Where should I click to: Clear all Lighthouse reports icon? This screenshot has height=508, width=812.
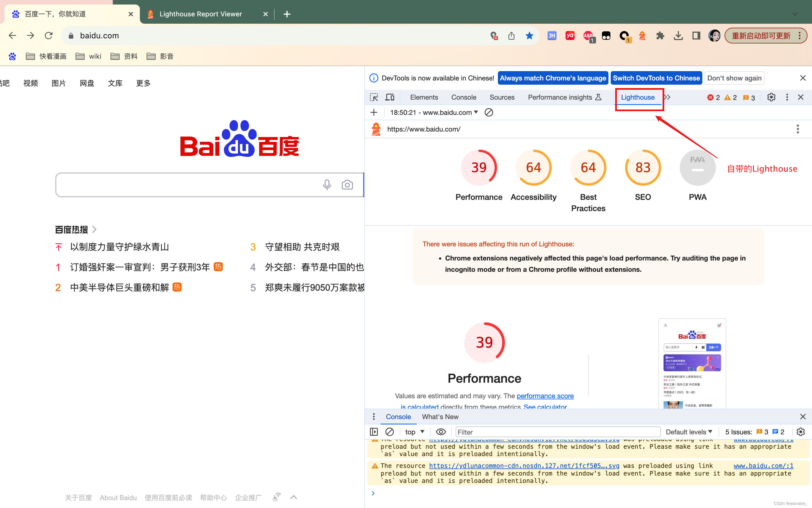pos(489,113)
